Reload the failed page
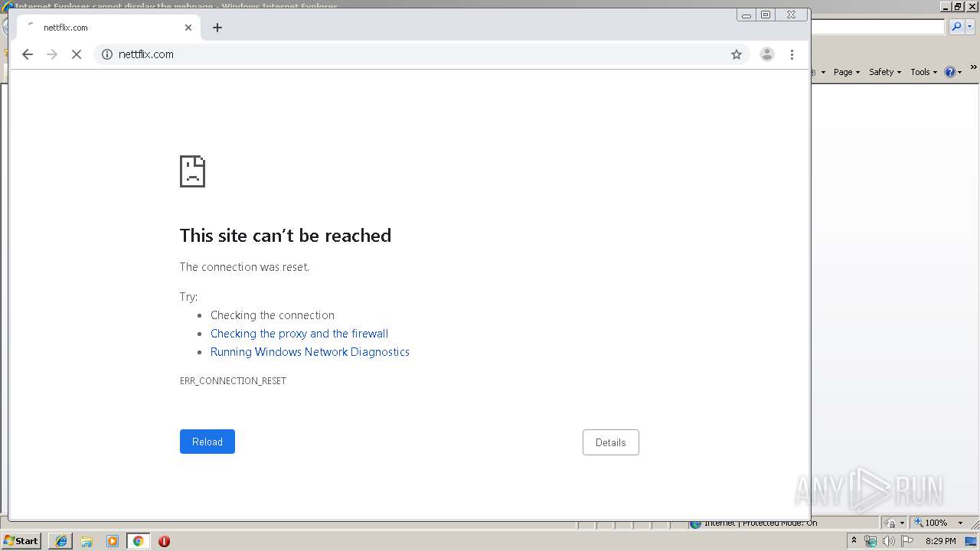This screenshot has width=980, height=551. [207, 442]
